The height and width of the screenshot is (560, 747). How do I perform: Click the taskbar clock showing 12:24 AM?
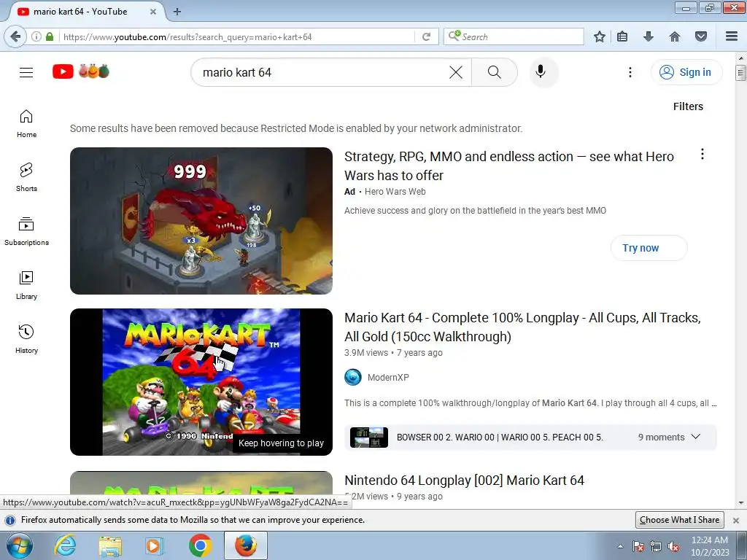click(x=709, y=546)
